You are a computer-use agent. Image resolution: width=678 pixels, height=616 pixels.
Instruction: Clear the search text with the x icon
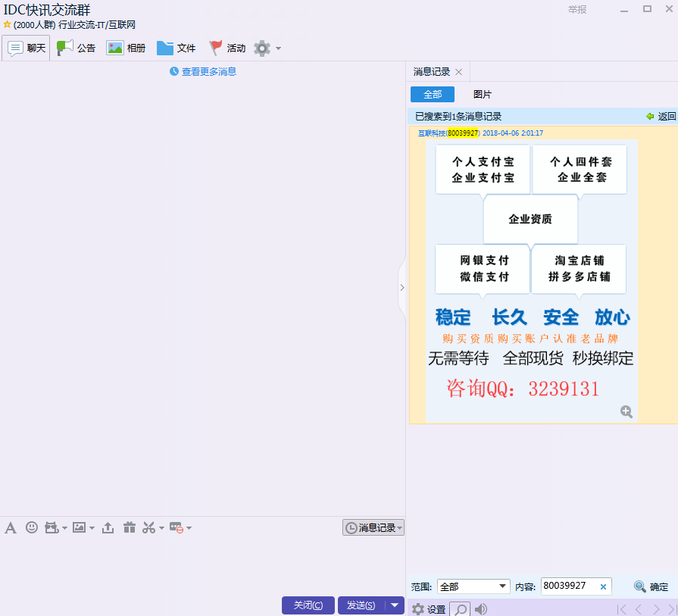603,586
